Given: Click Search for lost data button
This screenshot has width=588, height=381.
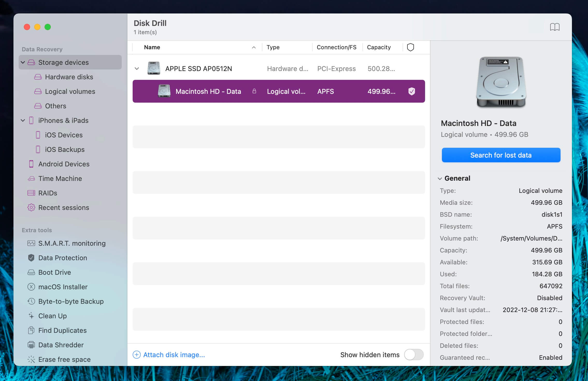Looking at the screenshot, I should point(501,155).
